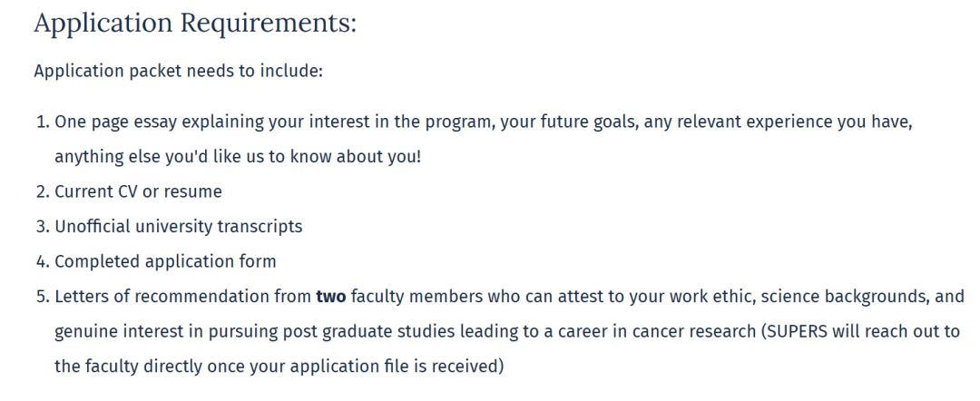The height and width of the screenshot is (401, 980).
Task: Click the list number "3."
Action: [42, 227]
